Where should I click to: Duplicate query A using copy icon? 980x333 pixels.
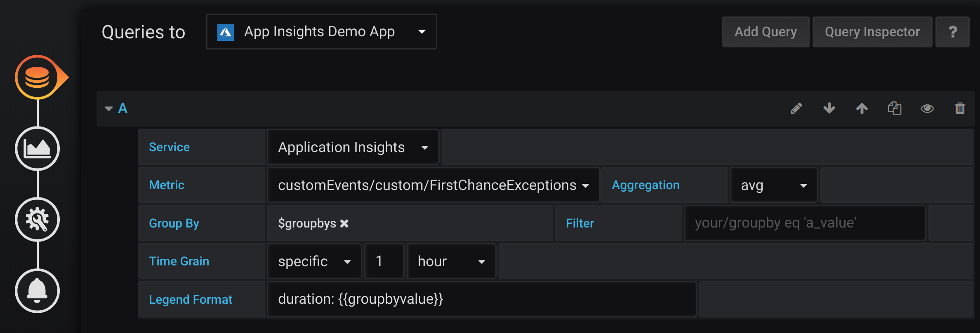pos(894,108)
